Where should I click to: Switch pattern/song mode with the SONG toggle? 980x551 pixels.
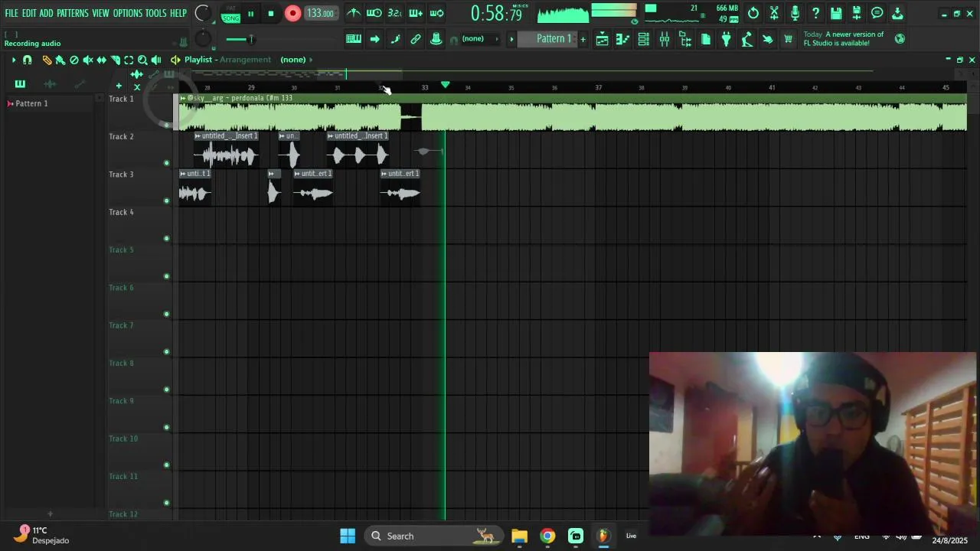point(230,18)
